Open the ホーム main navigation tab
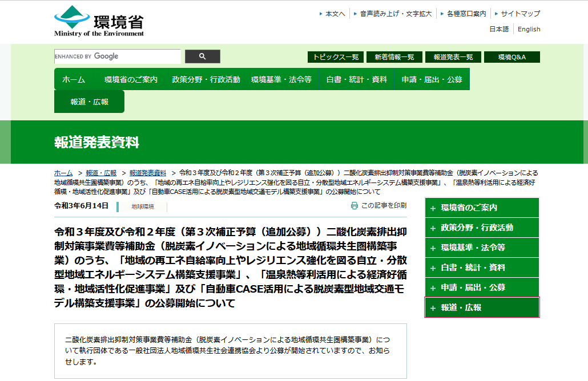 coord(74,79)
